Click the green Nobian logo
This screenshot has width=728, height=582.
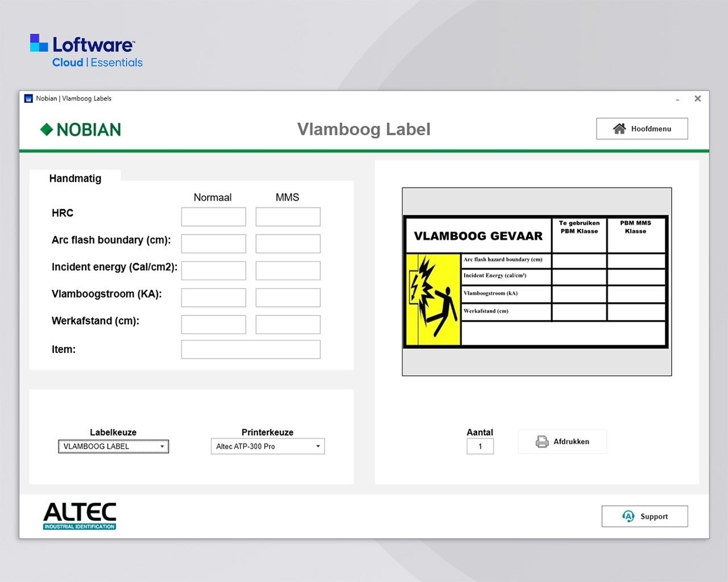[81, 130]
